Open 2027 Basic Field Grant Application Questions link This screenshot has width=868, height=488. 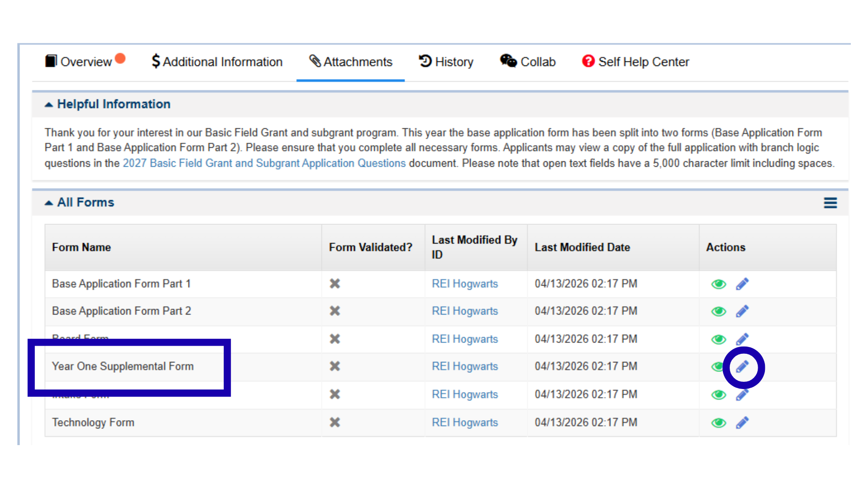[264, 163]
